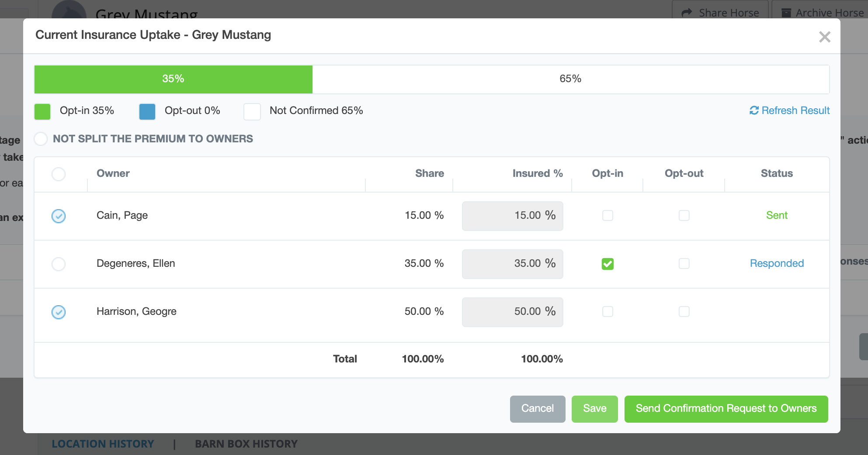Check Opt-in for Cain, Page
Image resolution: width=868 pixels, height=455 pixels.
608,216
